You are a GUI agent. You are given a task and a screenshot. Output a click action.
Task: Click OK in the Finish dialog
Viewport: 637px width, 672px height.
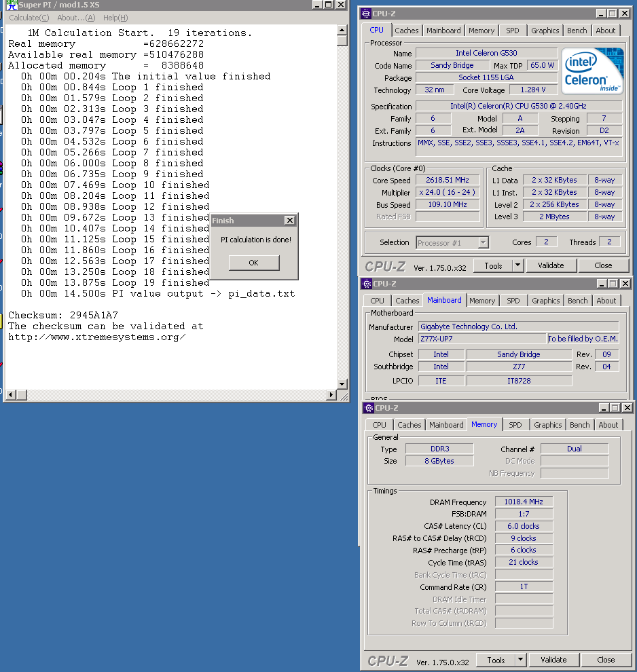coord(254,263)
